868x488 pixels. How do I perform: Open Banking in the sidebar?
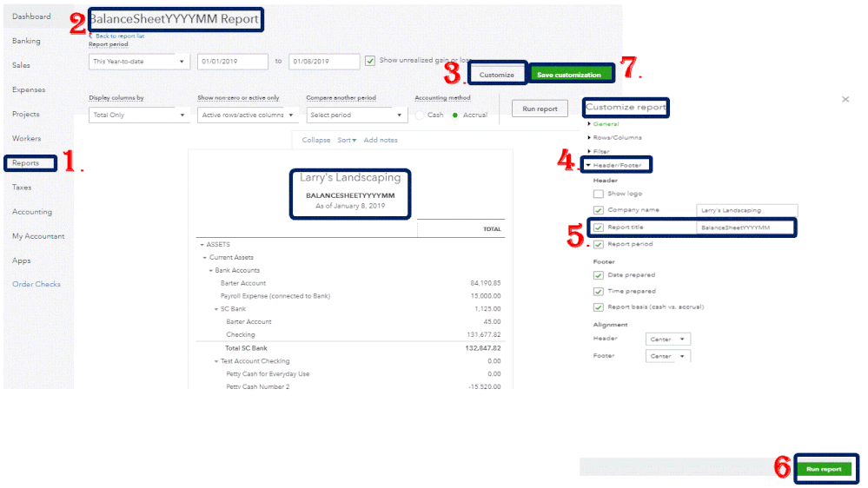(26, 41)
